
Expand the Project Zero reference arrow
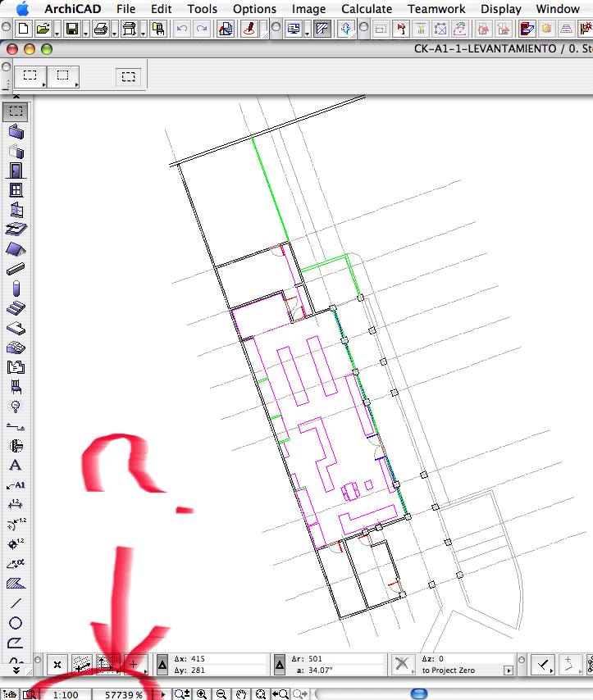[508, 670]
